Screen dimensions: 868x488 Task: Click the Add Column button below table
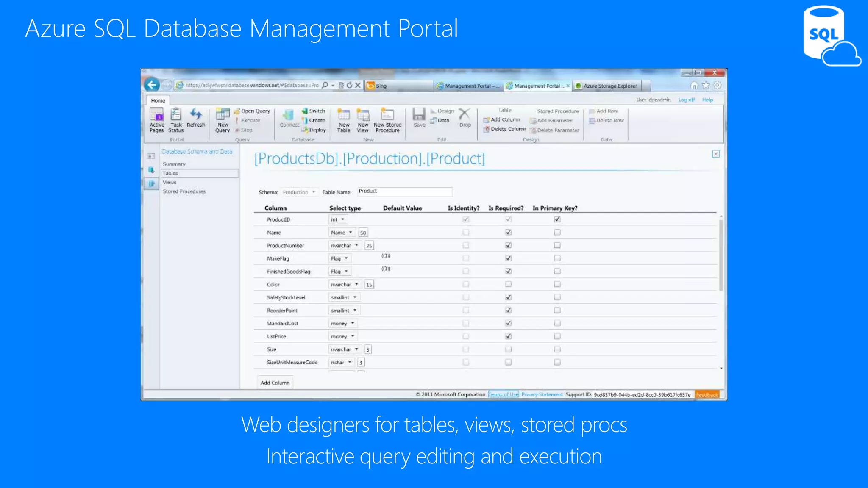click(275, 383)
